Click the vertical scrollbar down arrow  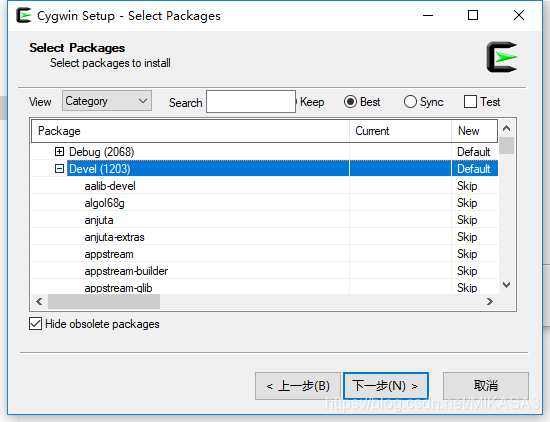pyautogui.click(x=506, y=284)
